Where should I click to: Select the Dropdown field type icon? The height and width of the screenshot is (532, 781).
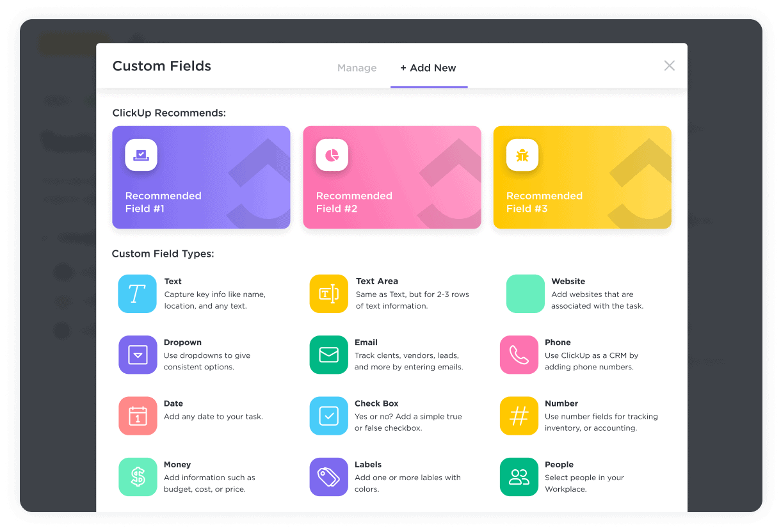(x=138, y=355)
